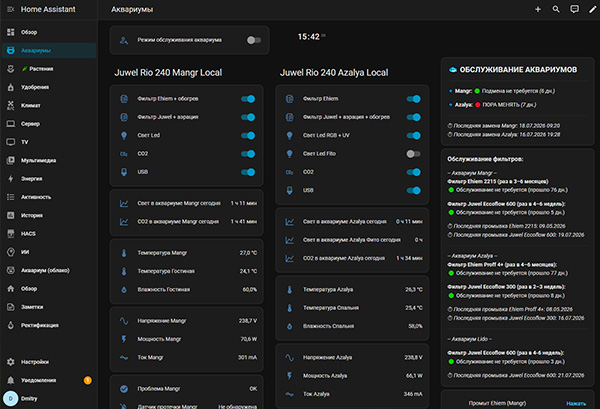Image resolution: width=600 pixels, height=409 pixels.
Task: Click the orange notification count badge
Action: click(x=88, y=380)
